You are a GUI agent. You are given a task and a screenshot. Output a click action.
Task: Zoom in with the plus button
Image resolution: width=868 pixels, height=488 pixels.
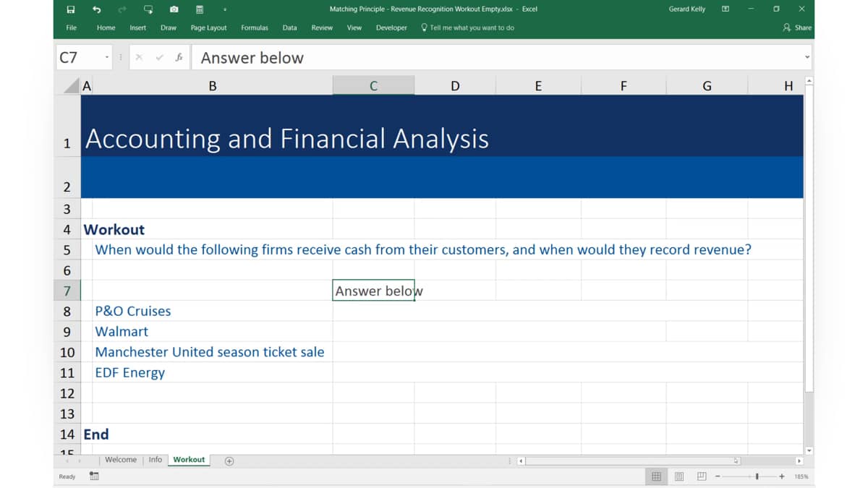coord(782,476)
